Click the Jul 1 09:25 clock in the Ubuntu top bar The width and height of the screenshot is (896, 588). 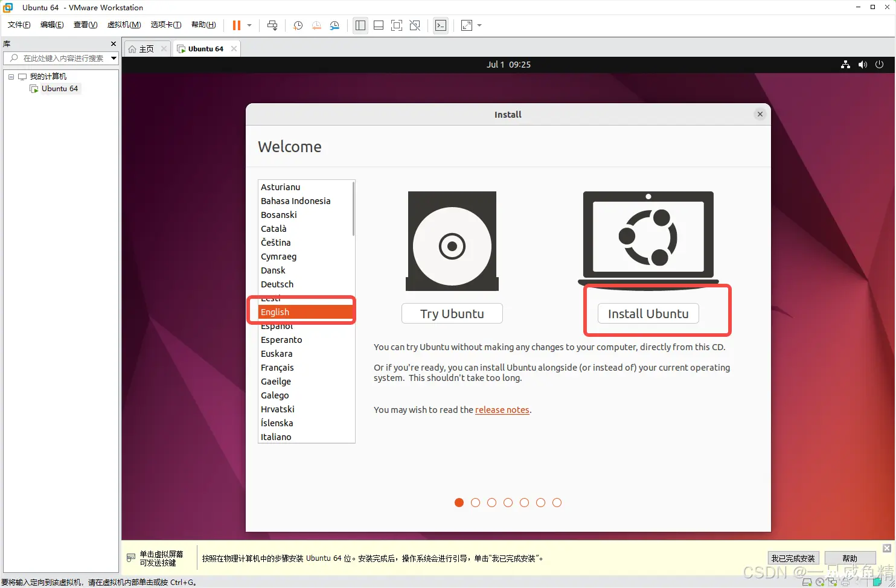point(508,65)
